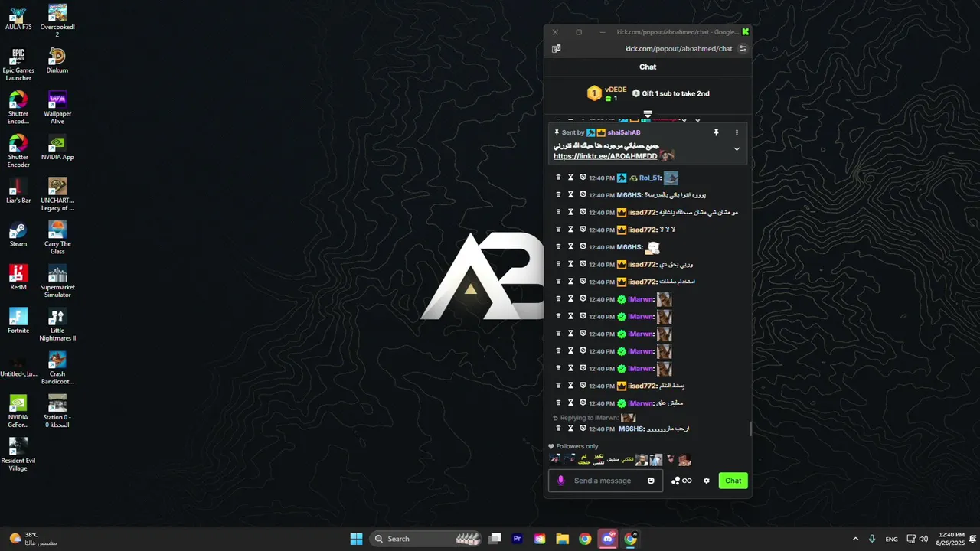This screenshot has height=551, width=980.
Task: Show hidden tray icons chevron
Action: [855, 539]
